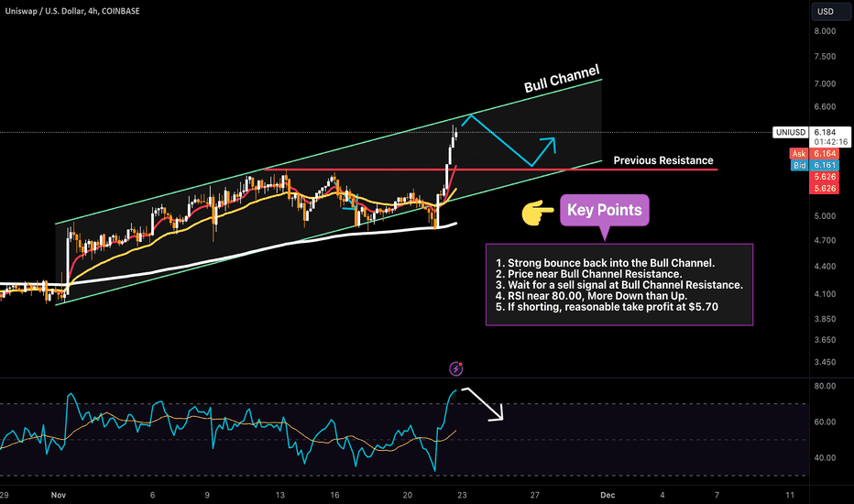The width and height of the screenshot is (854, 504).
Task: Click the 7.000 price axis label
Action: point(825,84)
